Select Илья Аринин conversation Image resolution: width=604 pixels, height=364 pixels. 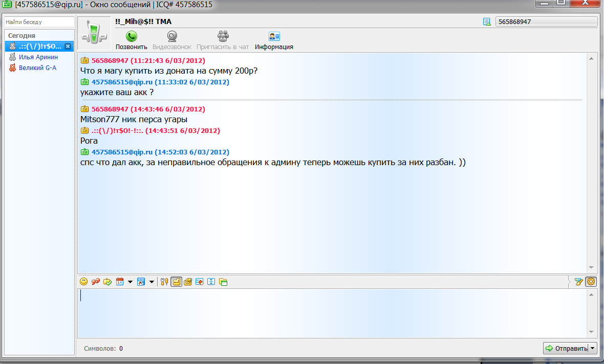click(x=38, y=57)
